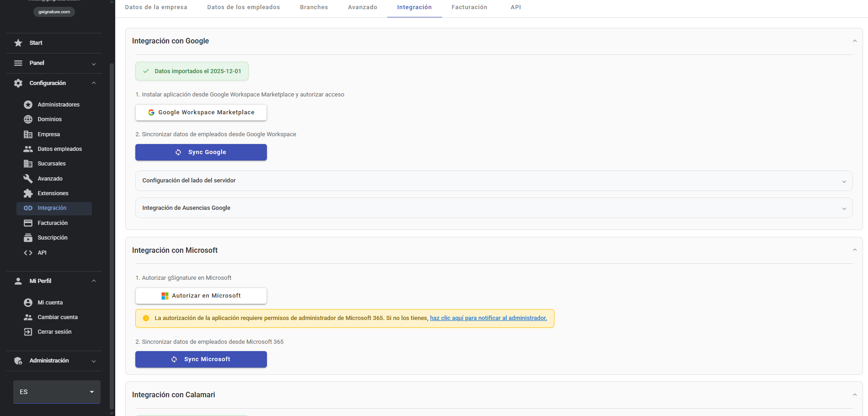Screen dimensions: 868x416
Task: Click the 'Integración con Google' heading
Action: tap(170, 41)
